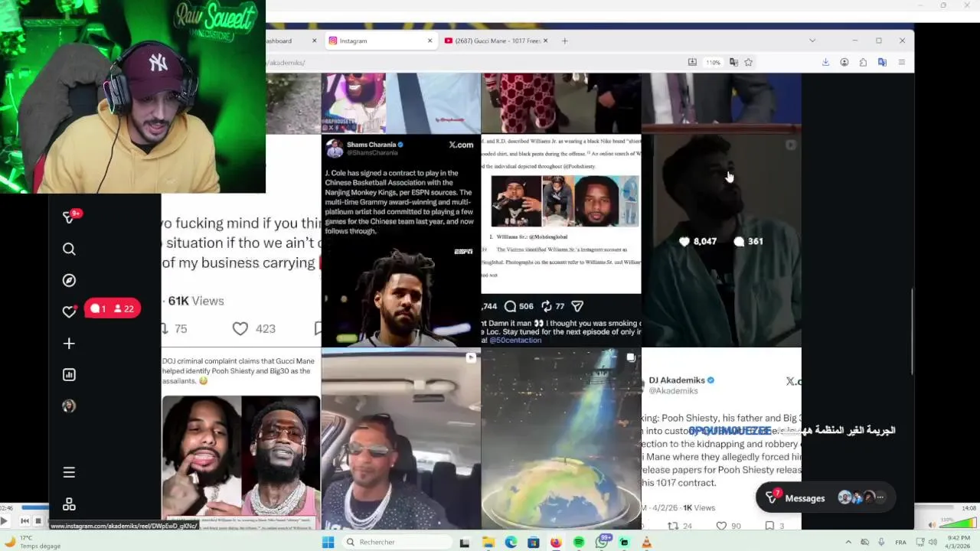
Task: Click the install-app icon in the address bar
Action: tap(692, 62)
